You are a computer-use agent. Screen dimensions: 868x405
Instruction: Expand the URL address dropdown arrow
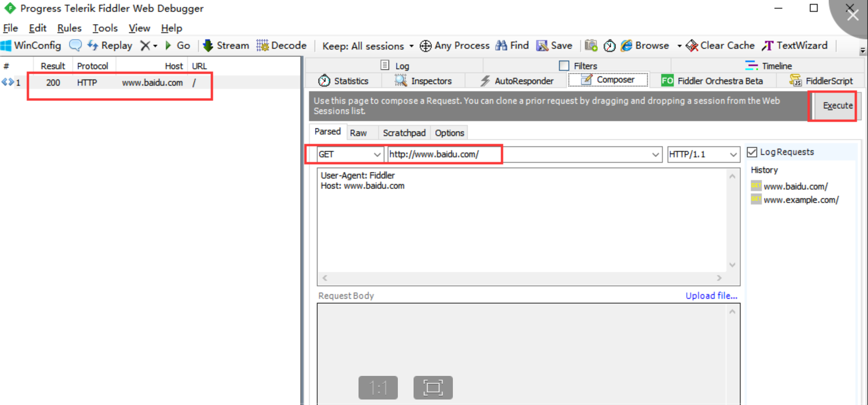(655, 155)
